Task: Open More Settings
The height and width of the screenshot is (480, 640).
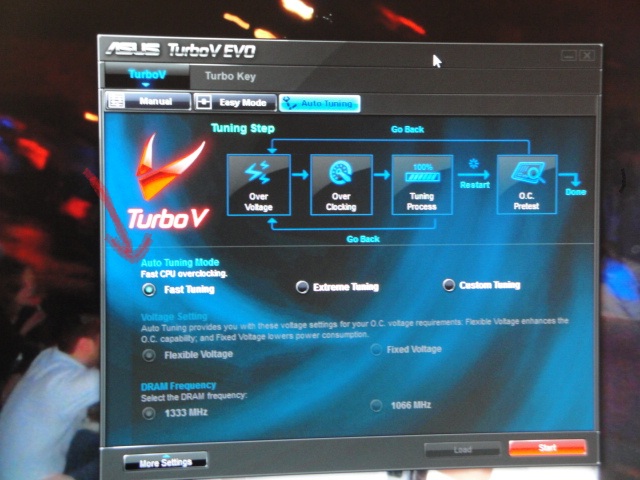Action: [x=165, y=462]
